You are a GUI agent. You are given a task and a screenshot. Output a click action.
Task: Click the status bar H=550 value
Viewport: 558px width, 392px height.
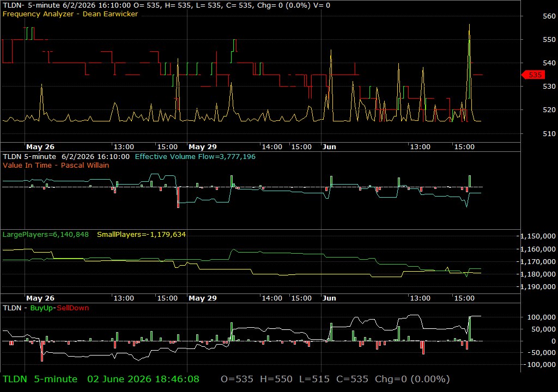click(x=276, y=379)
